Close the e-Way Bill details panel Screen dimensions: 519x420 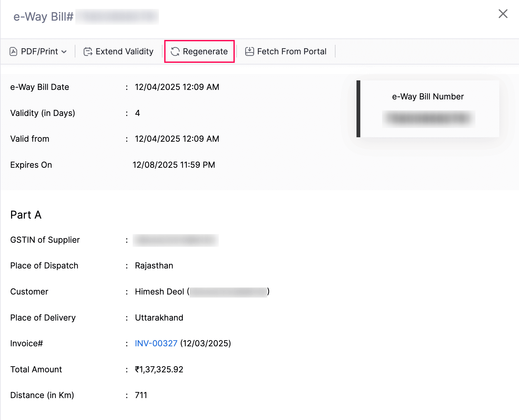(x=503, y=14)
